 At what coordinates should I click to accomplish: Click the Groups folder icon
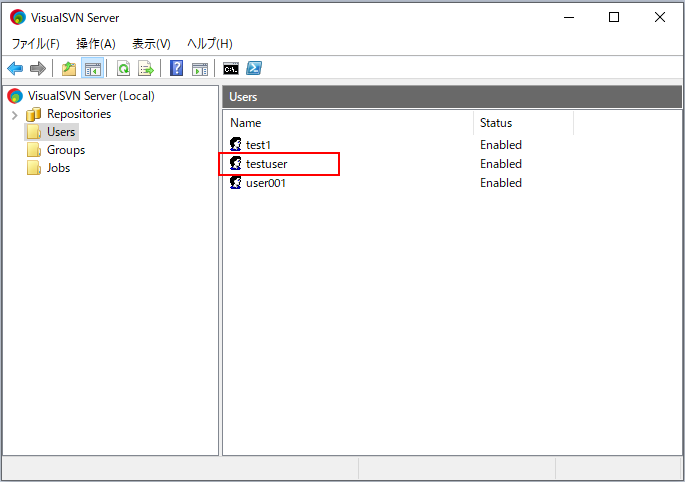coord(34,150)
